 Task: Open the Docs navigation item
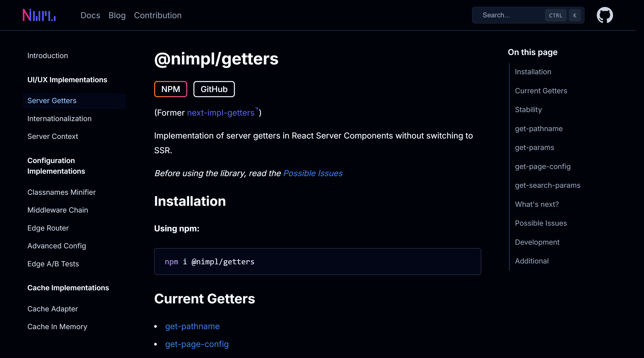[90, 15]
